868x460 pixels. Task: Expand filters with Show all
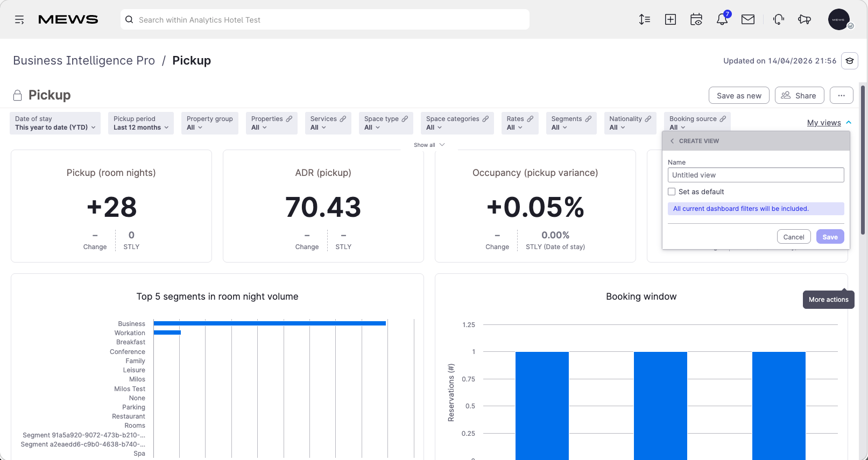point(429,145)
